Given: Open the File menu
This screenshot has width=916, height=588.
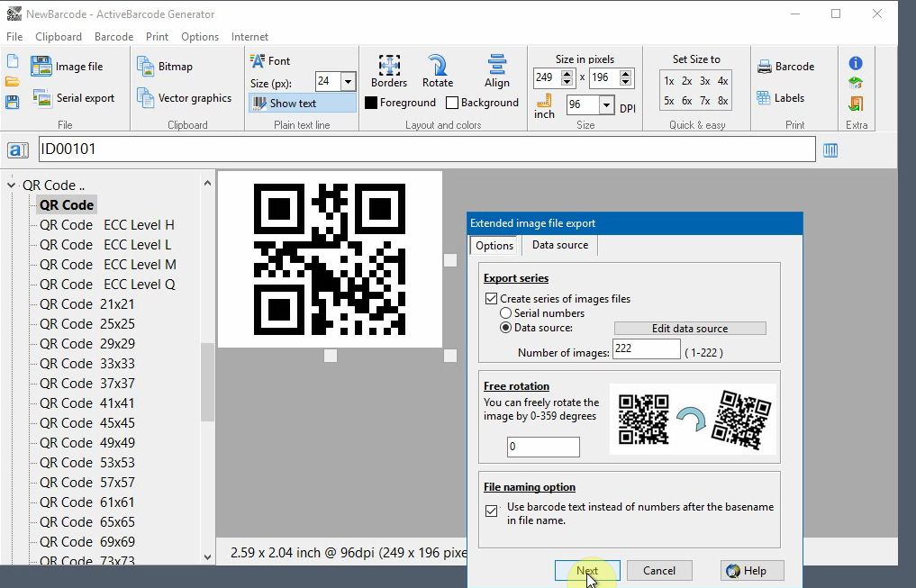Looking at the screenshot, I should click(14, 37).
